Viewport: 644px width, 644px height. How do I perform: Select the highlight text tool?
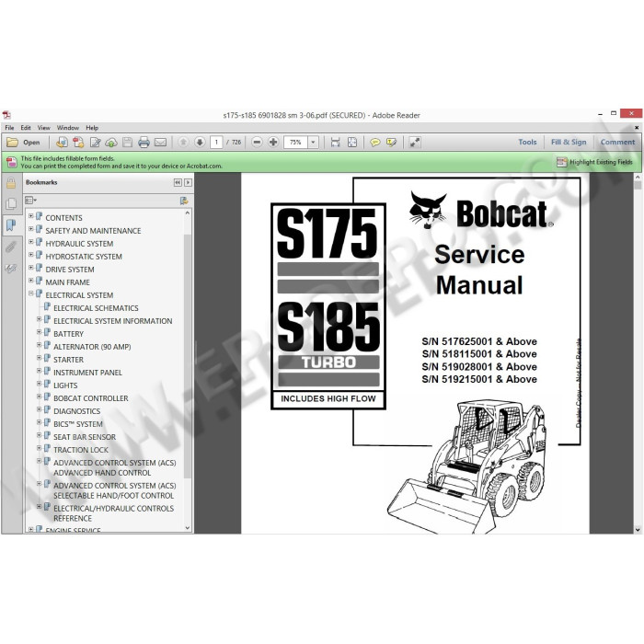[x=391, y=142]
